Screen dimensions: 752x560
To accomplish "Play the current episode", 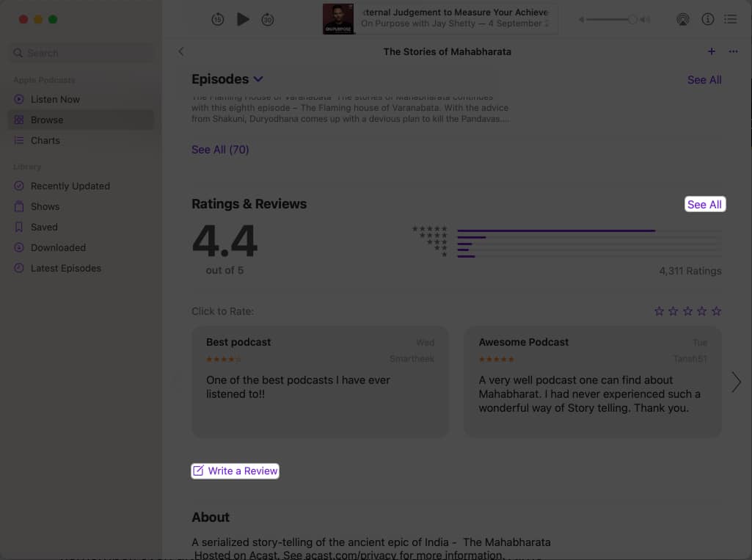I will point(243,20).
